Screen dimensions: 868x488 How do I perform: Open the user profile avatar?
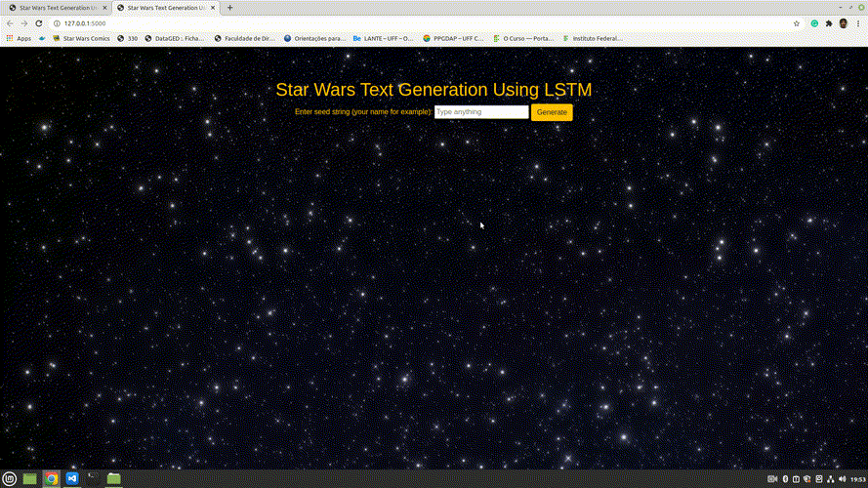coord(843,23)
